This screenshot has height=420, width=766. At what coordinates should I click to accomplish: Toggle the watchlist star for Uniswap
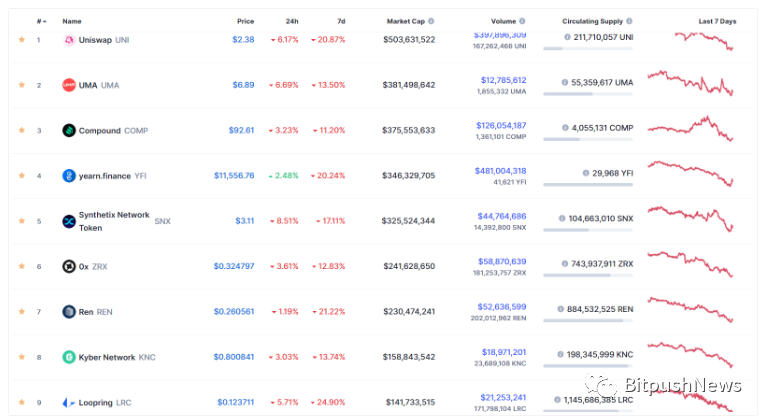[x=21, y=40]
